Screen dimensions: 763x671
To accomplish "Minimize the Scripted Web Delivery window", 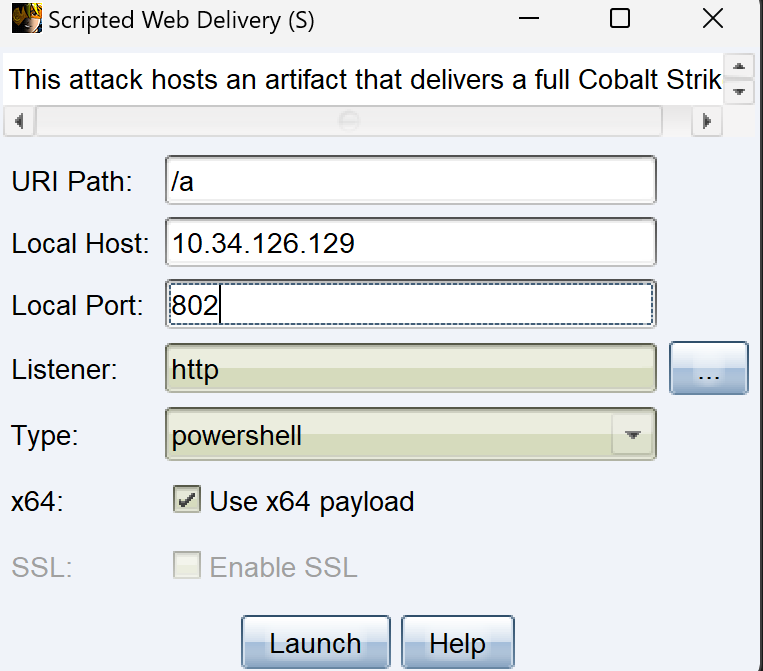I will pyautogui.click(x=528, y=18).
